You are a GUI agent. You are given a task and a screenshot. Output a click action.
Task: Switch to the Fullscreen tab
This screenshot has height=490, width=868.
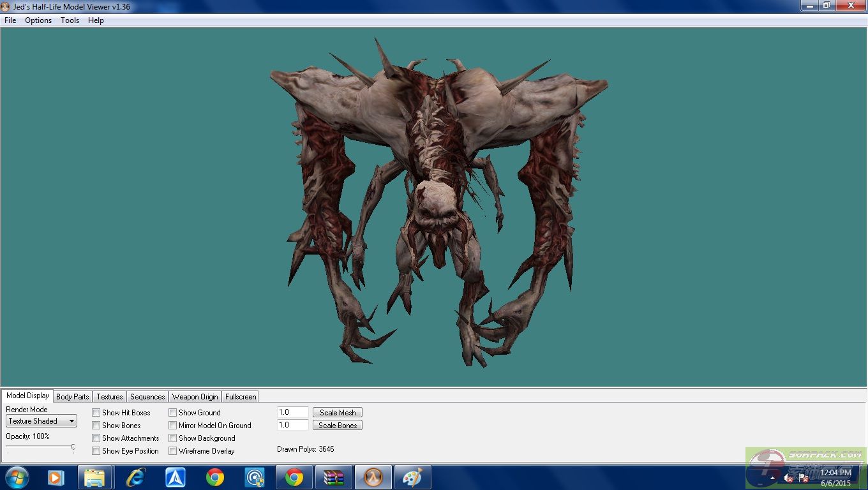pyautogui.click(x=241, y=397)
